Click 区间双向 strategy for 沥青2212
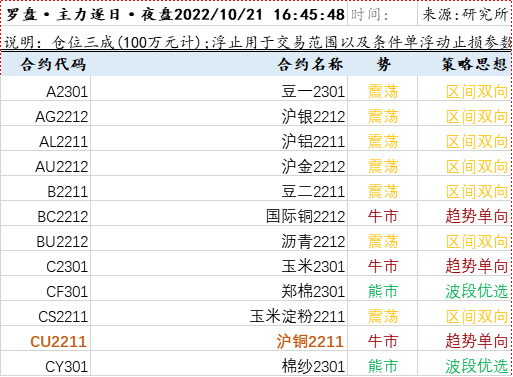 tap(477, 241)
